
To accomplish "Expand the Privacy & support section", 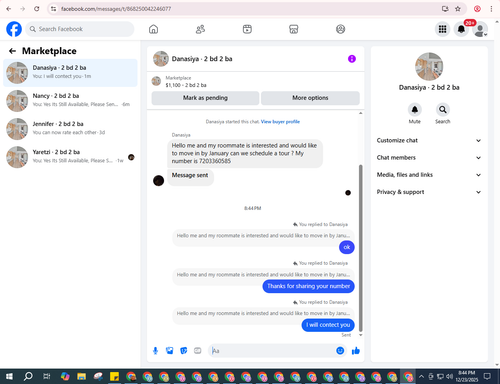I will click(429, 192).
